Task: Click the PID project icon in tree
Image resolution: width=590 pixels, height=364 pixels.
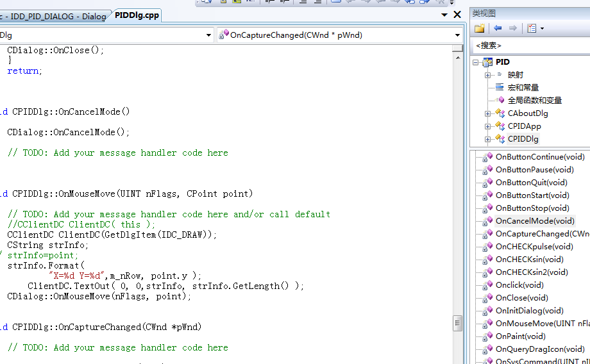Action: pos(487,62)
